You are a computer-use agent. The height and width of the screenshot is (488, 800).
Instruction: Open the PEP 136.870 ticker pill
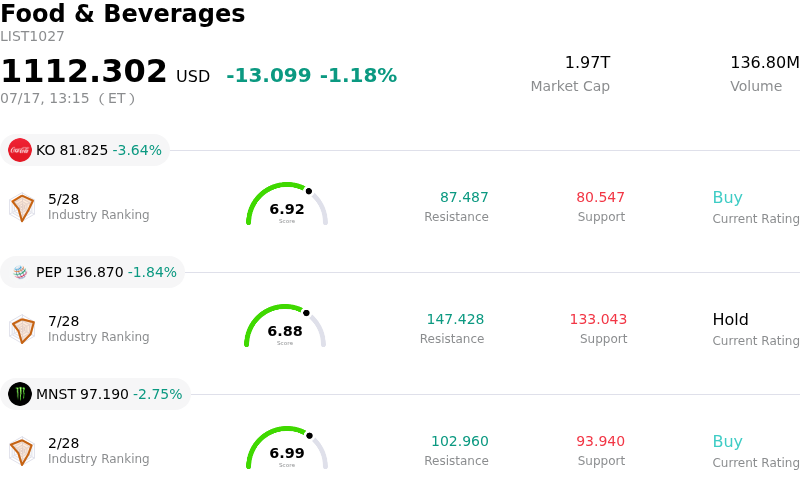pos(92,272)
